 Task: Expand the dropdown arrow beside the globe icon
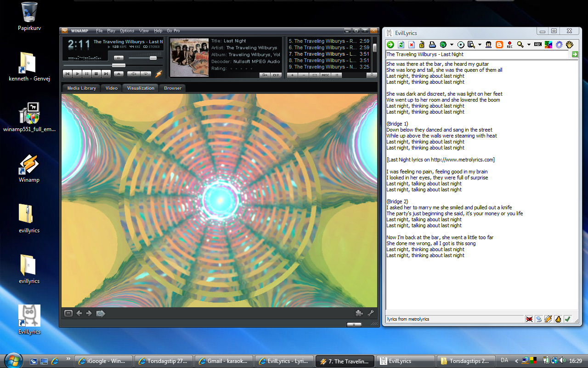452,45
